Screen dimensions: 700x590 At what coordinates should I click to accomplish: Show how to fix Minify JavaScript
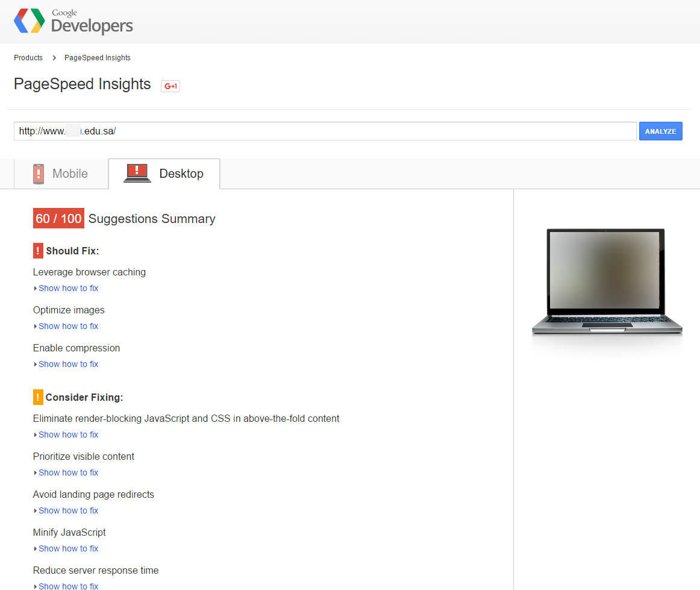click(x=68, y=548)
